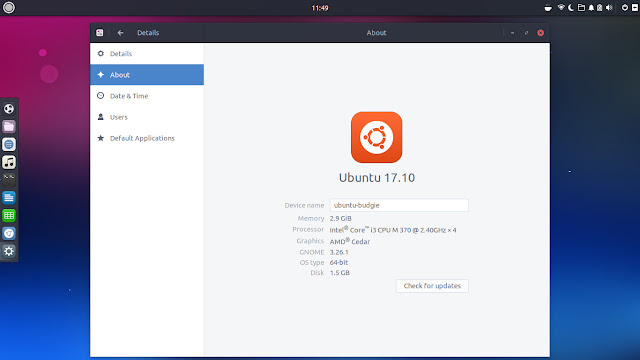Launch the first dock icon with the globe
This screenshot has width=640, height=360.
click(x=9, y=109)
